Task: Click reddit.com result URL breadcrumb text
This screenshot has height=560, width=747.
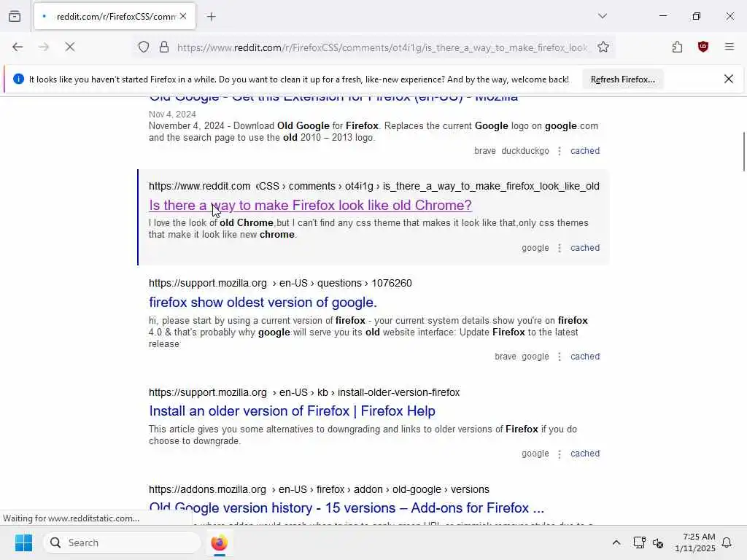Action: pyautogui.click(x=374, y=186)
